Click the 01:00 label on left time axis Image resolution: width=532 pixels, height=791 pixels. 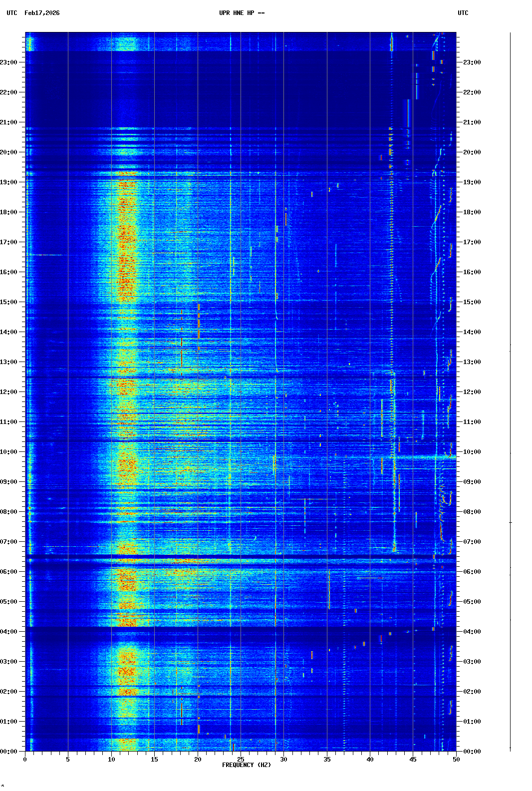tap(8, 722)
